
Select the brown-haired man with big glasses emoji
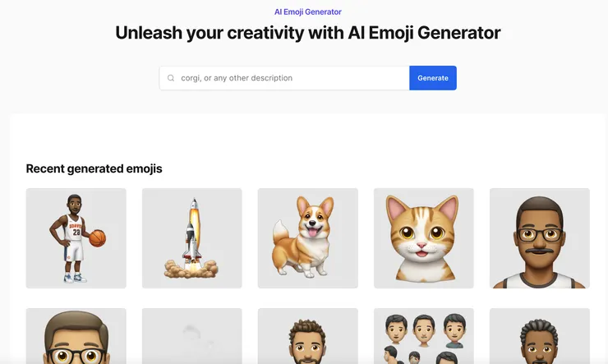coord(76,336)
